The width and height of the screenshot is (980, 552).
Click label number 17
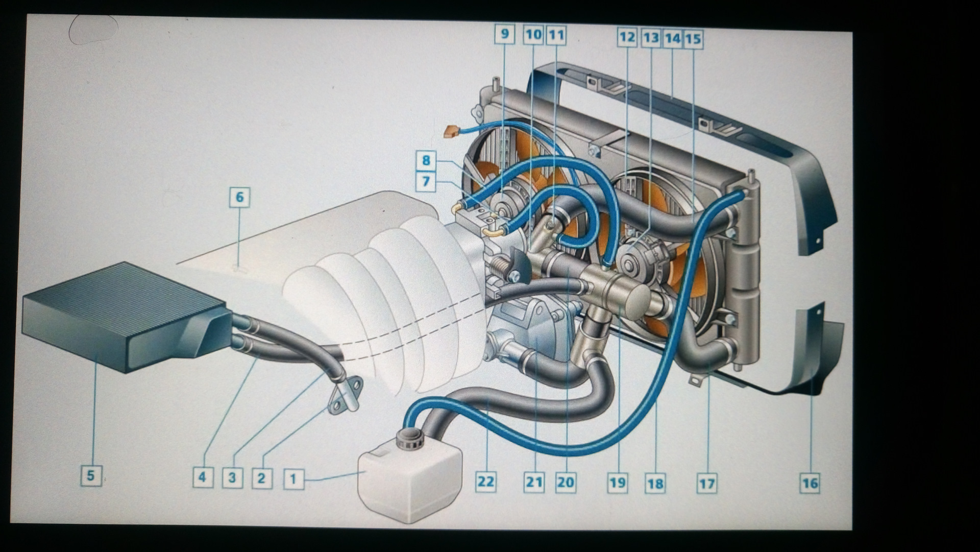[707, 483]
